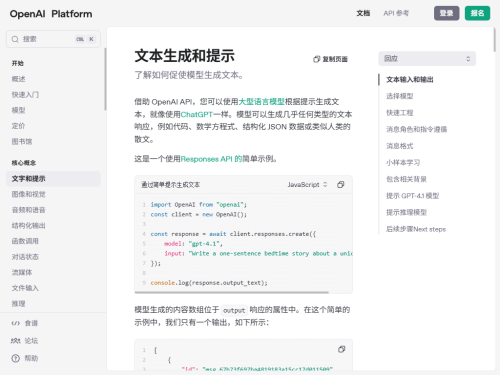Screen dimensions: 500x375
Task: Jump to 快速工程 section
Action: point(400,113)
